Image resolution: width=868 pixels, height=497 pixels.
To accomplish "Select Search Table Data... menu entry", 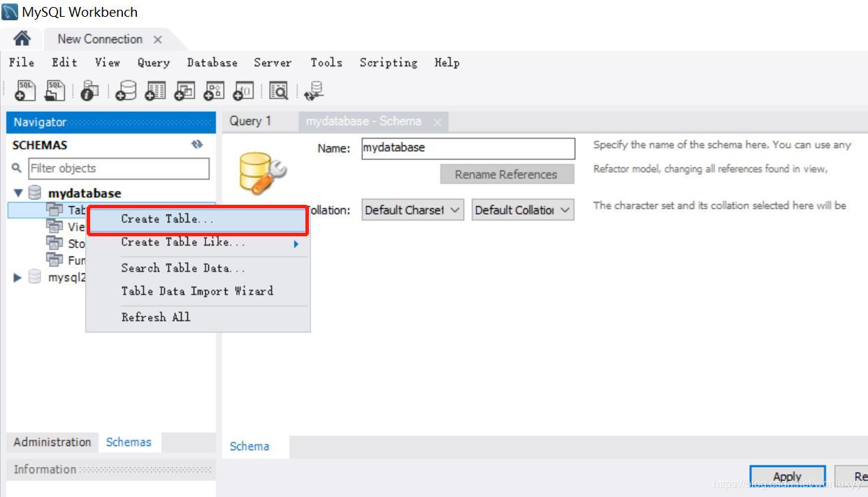I will pos(197,268).
